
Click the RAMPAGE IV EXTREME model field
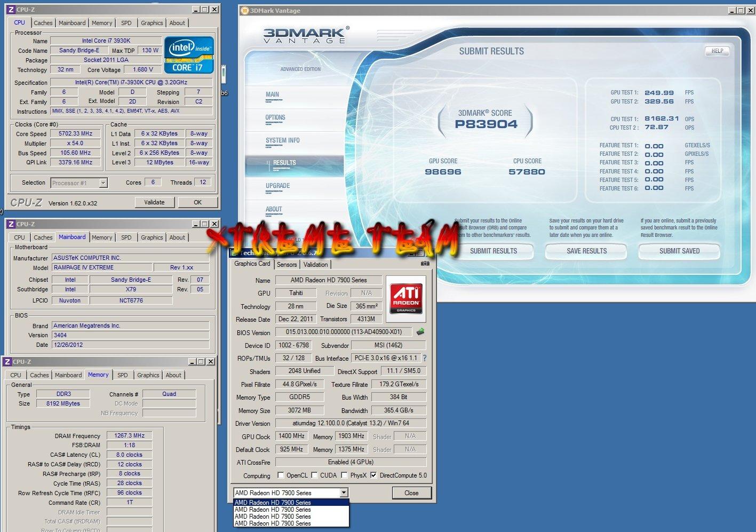click(101, 267)
